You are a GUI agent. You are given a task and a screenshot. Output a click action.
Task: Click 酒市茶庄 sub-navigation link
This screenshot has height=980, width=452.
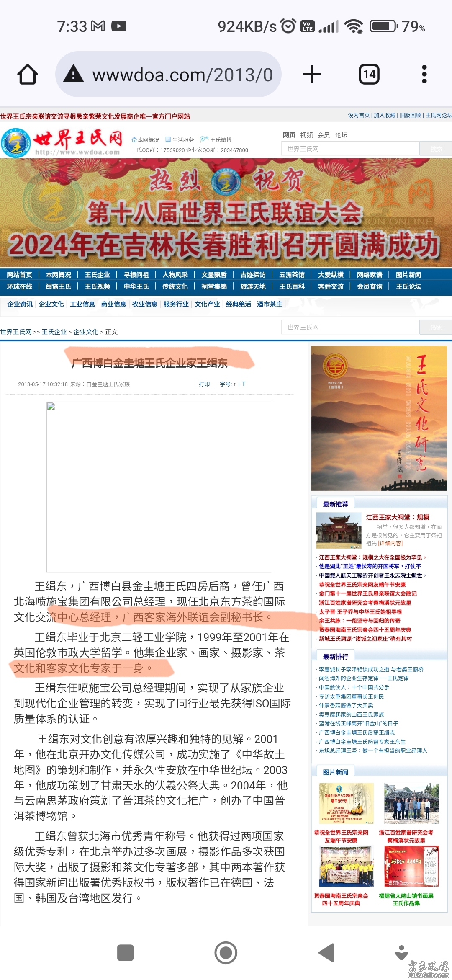[270, 304]
